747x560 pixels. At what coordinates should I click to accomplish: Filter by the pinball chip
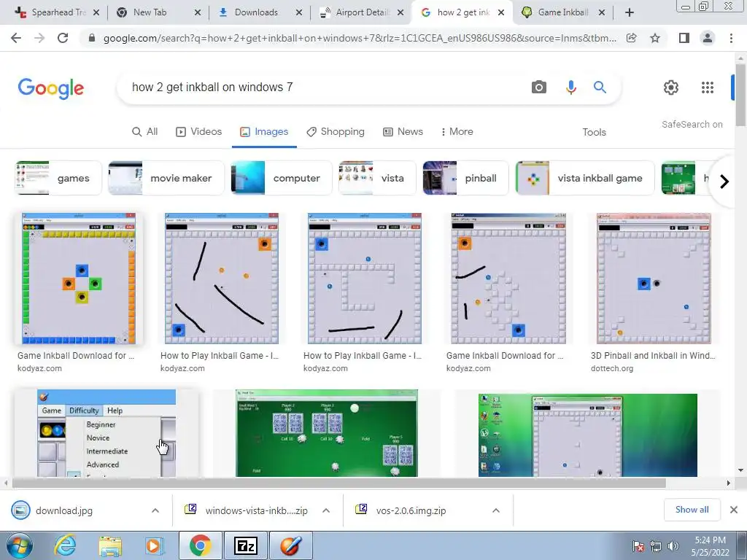click(465, 178)
